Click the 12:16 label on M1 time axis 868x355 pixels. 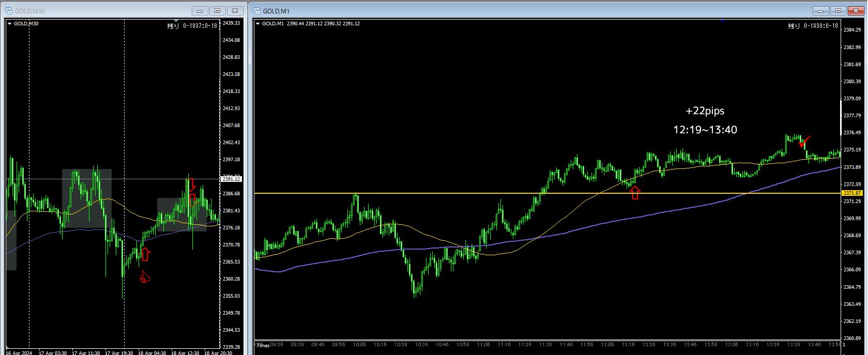coord(628,345)
